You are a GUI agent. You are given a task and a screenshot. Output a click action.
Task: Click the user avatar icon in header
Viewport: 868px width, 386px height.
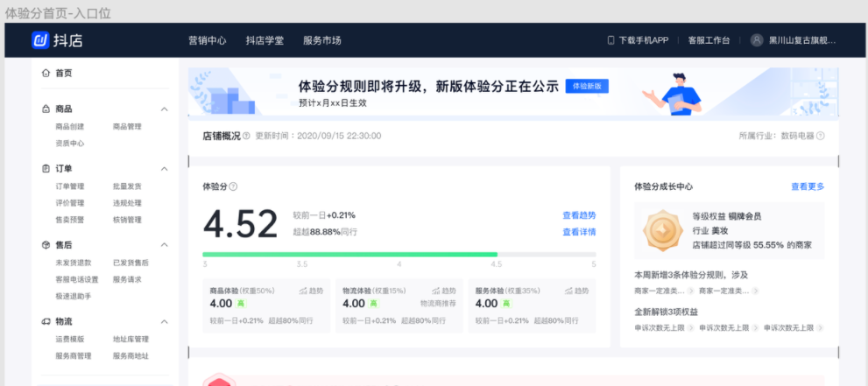(757, 40)
